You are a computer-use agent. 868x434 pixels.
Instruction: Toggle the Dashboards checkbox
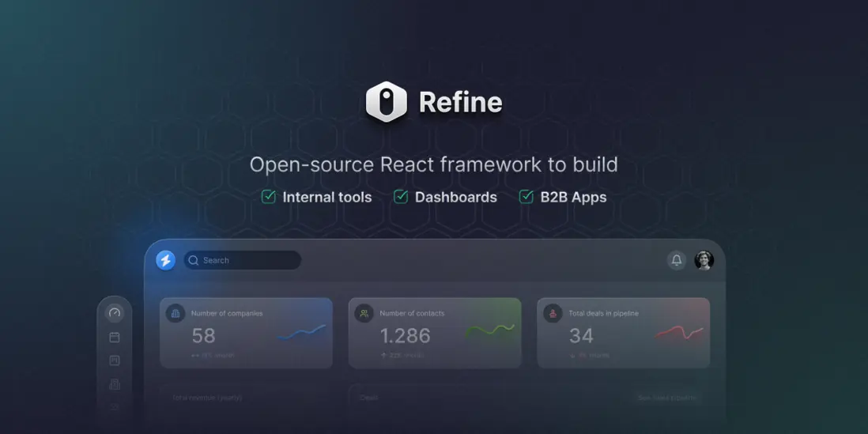pos(401,197)
